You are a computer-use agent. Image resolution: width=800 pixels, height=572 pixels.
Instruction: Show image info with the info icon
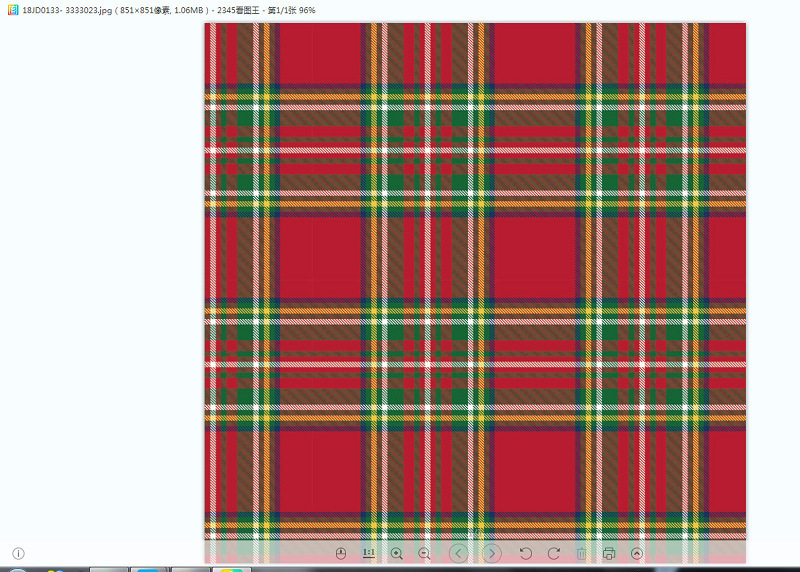(x=18, y=554)
